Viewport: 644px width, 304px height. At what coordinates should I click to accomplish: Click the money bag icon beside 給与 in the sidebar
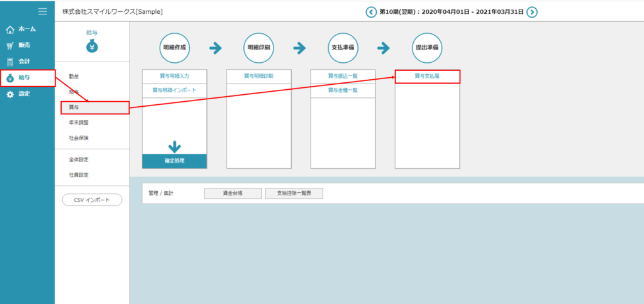click(x=10, y=78)
